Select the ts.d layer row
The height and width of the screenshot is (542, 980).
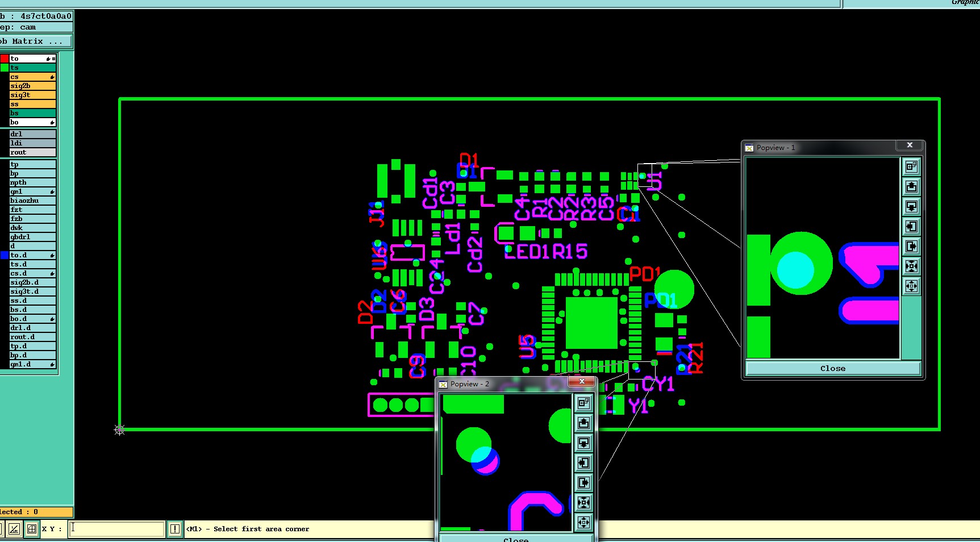33,264
